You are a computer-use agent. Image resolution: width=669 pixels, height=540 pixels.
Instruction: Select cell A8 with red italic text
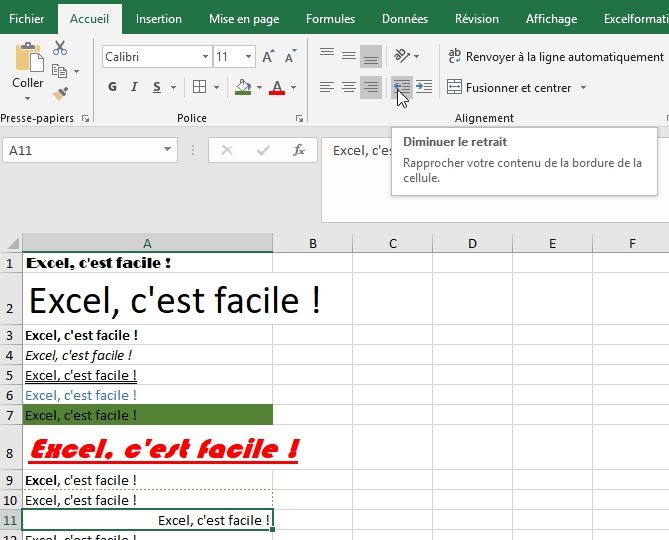[147, 447]
